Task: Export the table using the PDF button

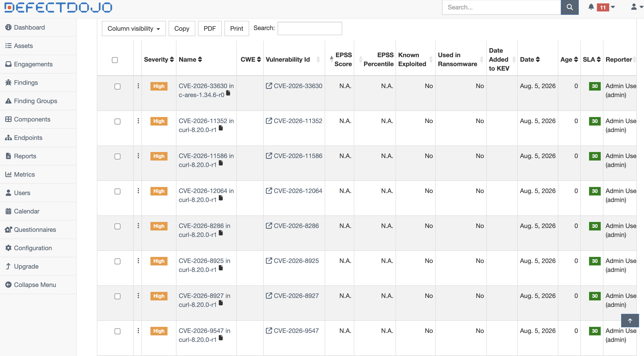Action: tap(209, 28)
